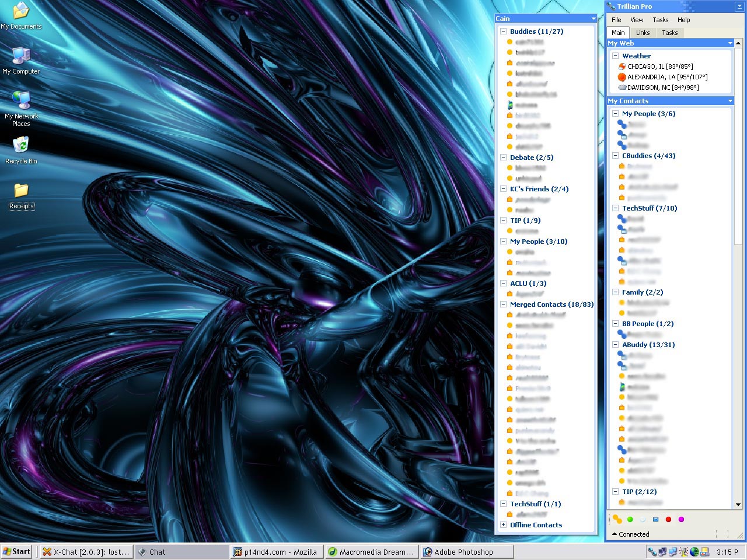Collapse the Debate (2/5) buddy group
747x560 pixels.
point(503,157)
